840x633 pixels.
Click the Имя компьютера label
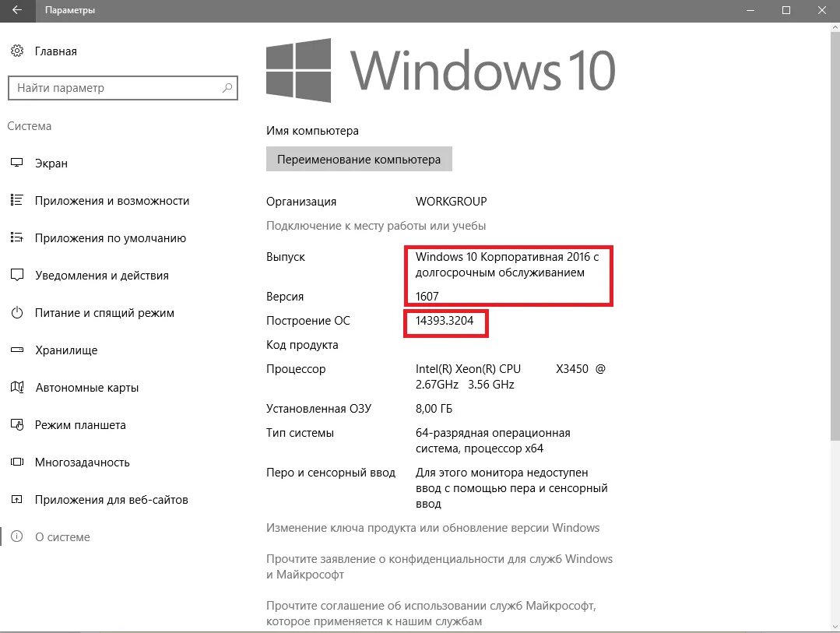pyautogui.click(x=312, y=131)
